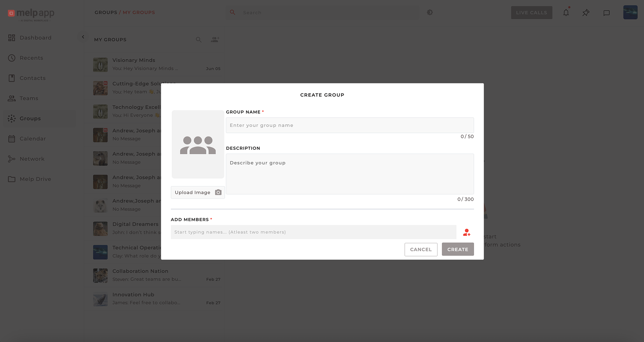Screen dimensions: 644x342
Task: Toggle the dark mode icon next to search
Action: pyautogui.click(x=430, y=12)
